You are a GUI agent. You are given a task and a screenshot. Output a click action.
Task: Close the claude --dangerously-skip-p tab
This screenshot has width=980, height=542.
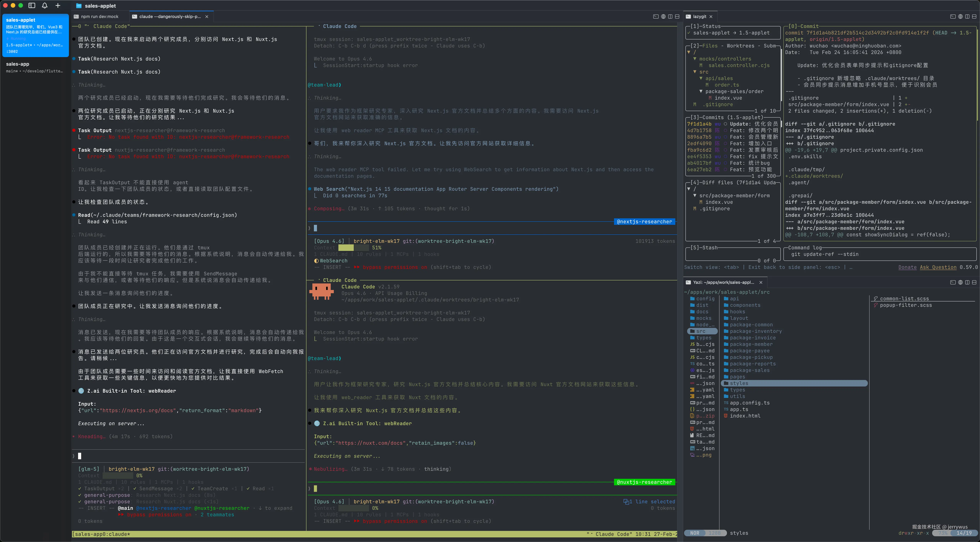(x=207, y=16)
